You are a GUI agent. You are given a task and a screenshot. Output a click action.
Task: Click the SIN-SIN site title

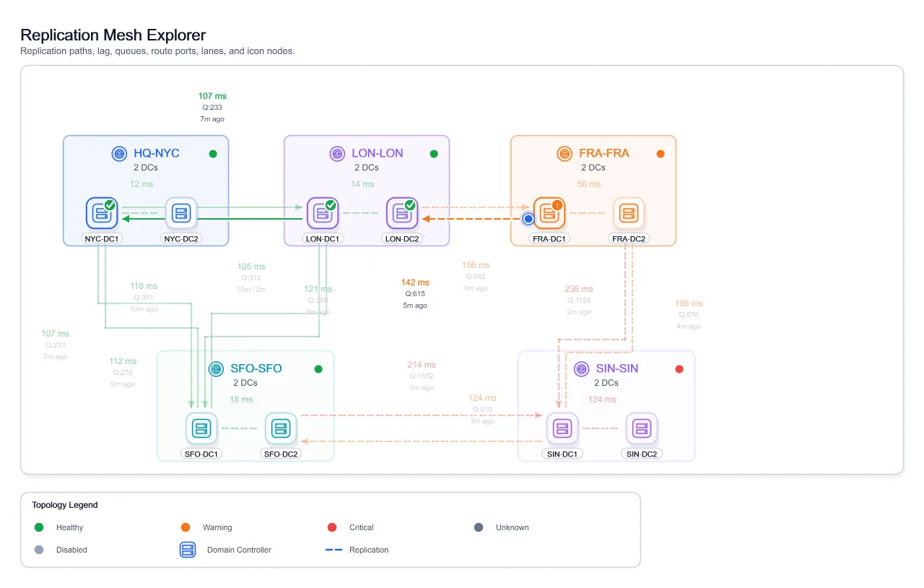click(617, 368)
